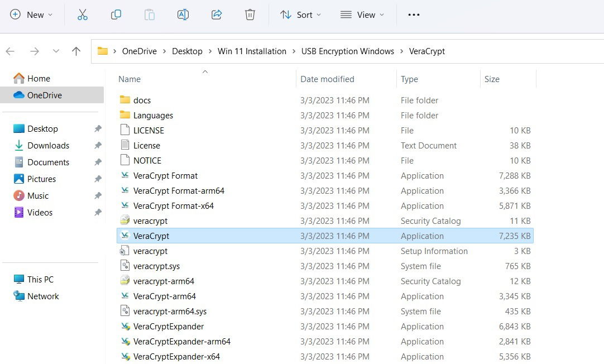The image size is (604, 364).
Task: Sort files by the Name column
Action: click(130, 79)
